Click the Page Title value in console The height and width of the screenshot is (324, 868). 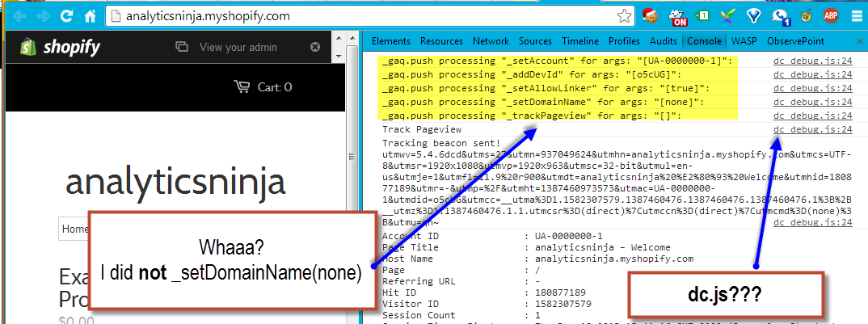603,247
